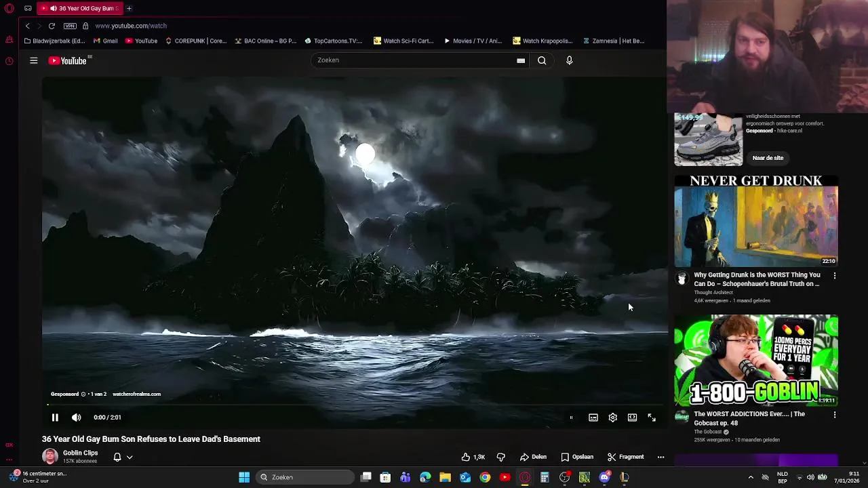Reload the page with the refresh icon

52,26
